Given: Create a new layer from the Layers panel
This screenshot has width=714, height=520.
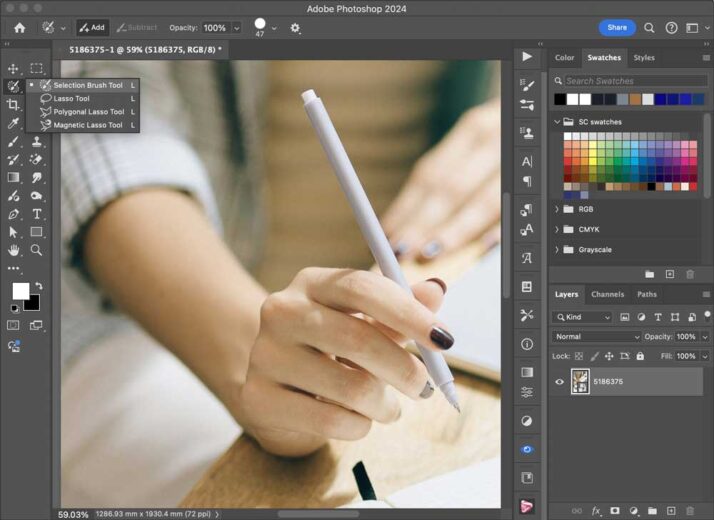Looking at the screenshot, I should 670,510.
